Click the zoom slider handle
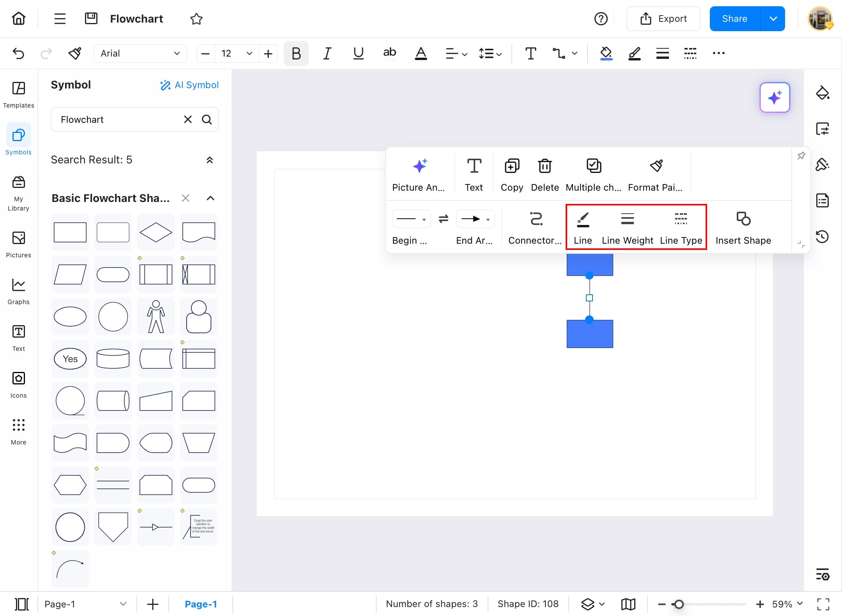The height and width of the screenshot is (616, 842). (679, 604)
